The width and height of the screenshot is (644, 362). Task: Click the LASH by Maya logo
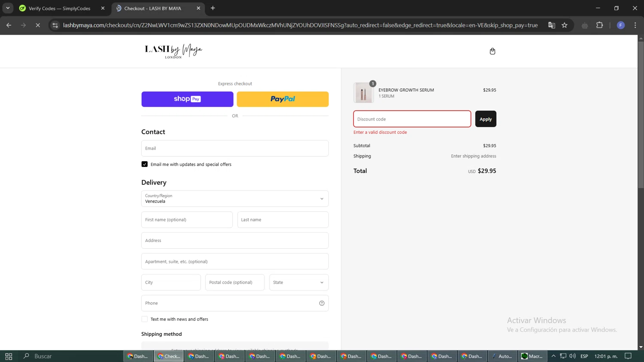pyautogui.click(x=173, y=51)
